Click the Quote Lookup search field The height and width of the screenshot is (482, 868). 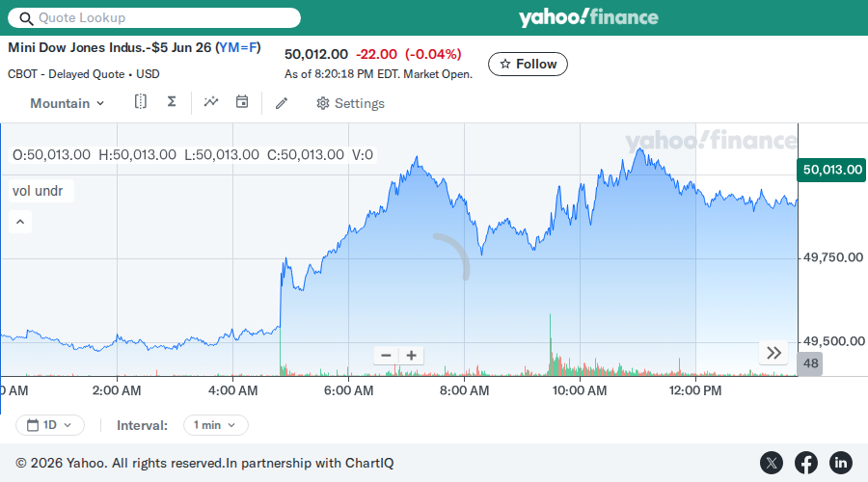[154, 17]
